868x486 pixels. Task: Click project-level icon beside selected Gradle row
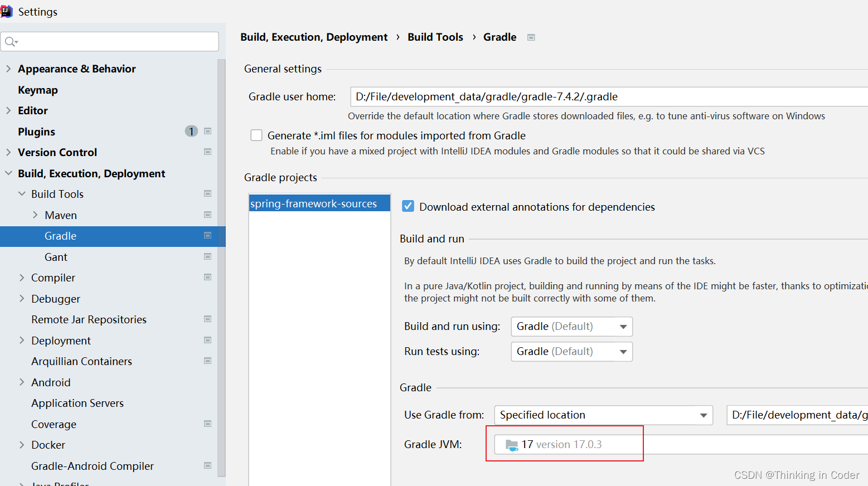[207, 236]
